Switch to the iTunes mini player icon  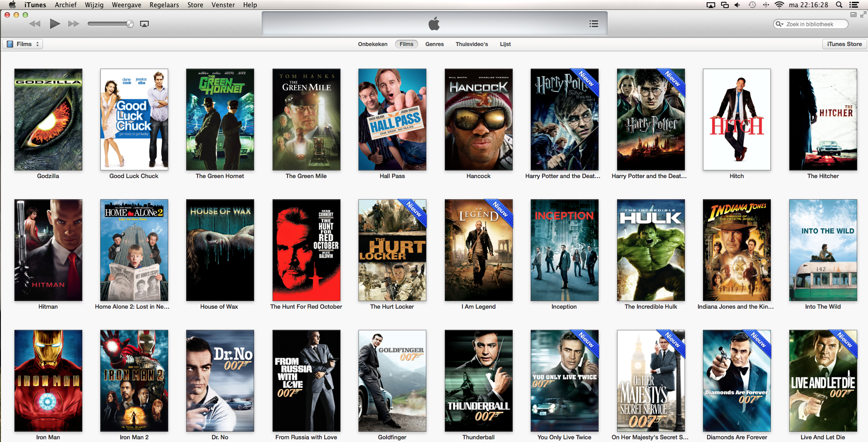point(854,14)
